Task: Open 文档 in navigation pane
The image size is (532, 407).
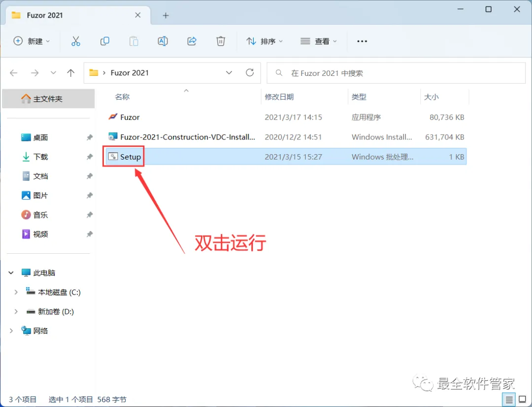Action: click(x=40, y=176)
